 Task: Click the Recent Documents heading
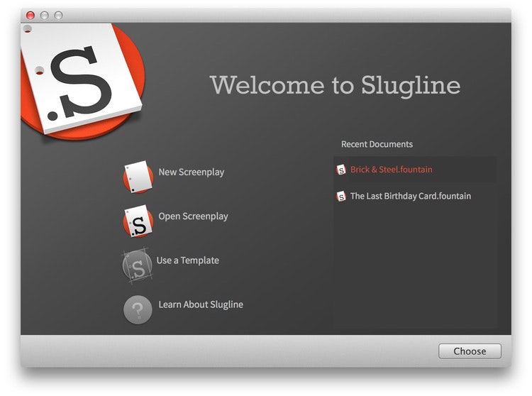pos(377,144)
